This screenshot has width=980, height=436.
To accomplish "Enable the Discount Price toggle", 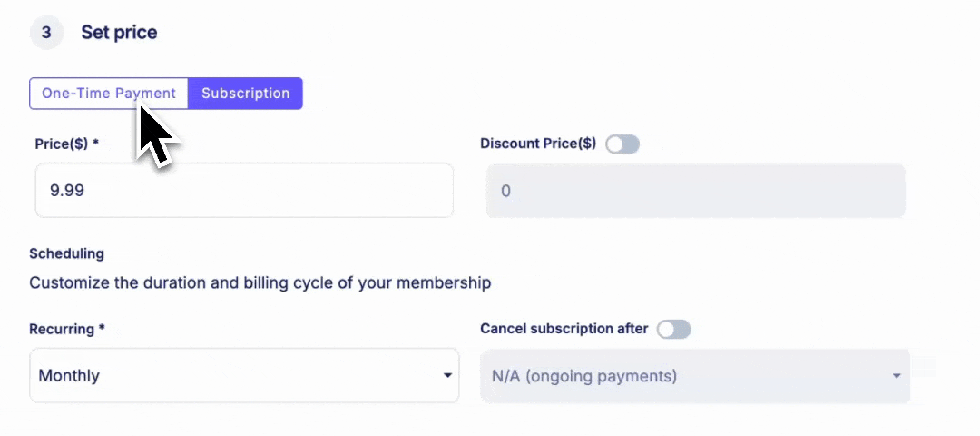I will 622,144.
